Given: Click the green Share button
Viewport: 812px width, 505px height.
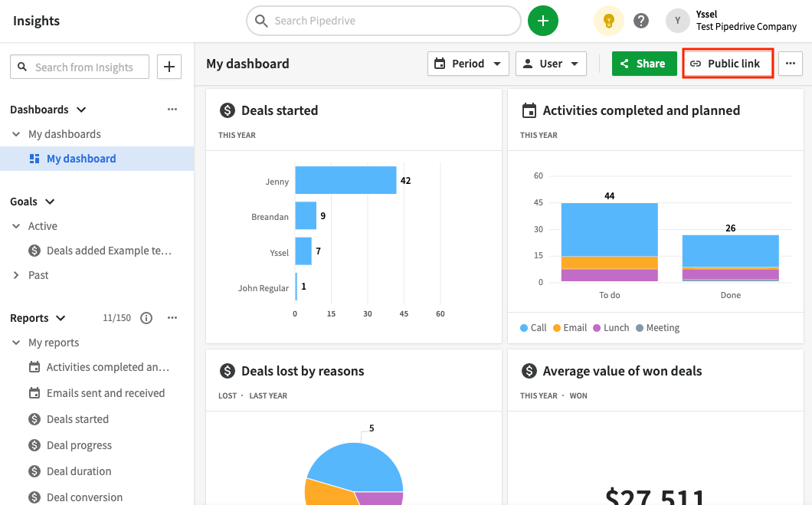Looking at the screenshot, I should 644,64.
